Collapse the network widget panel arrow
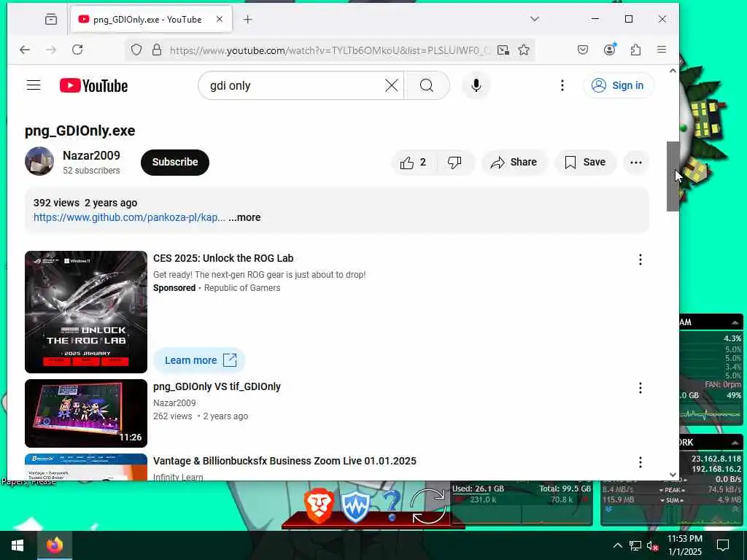Screen dimensions: 747x560 pos(735,443)
